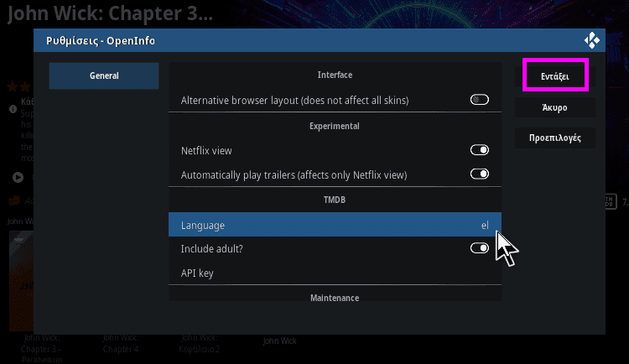Select John Wick: Κεφάλαιο 2 in background
Image resolution: width=629 pixels, height=364 pixels.
coord(200,344)
